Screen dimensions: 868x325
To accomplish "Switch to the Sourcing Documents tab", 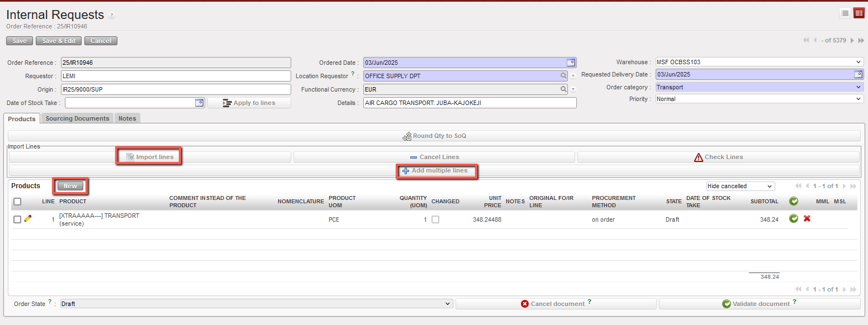I will 77,118.
